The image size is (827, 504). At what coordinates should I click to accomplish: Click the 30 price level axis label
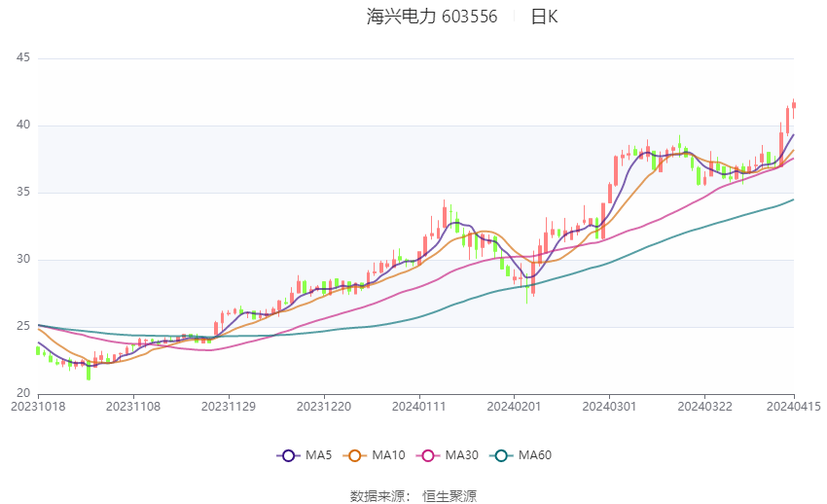(x=23, y=260)
